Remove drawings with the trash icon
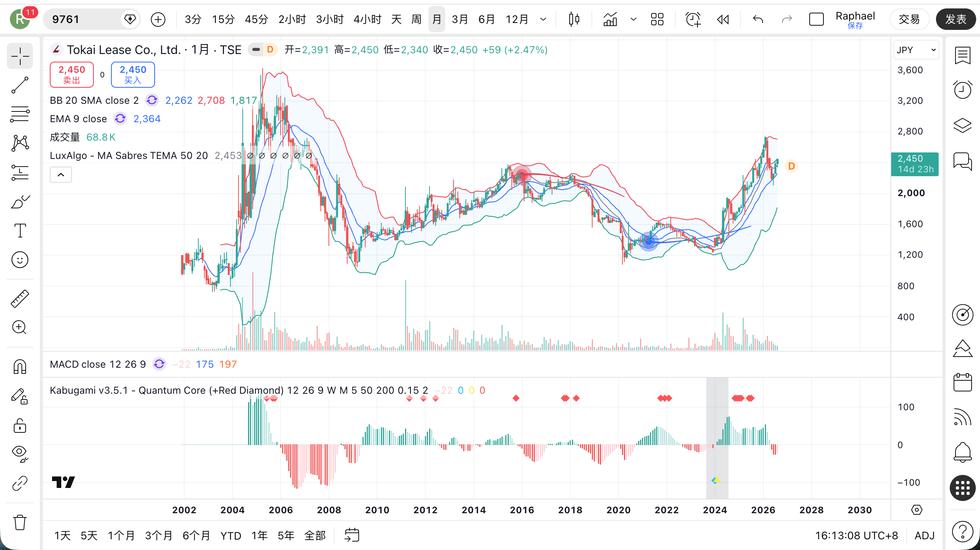Viewport: 980px width, 550px height. 20,522
